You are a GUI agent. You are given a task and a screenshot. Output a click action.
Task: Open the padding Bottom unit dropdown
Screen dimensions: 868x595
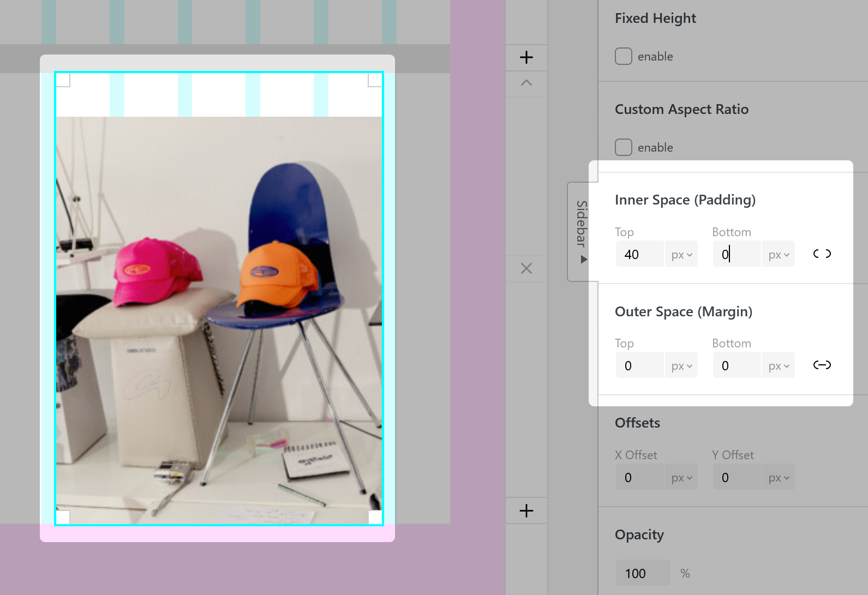[779, 255]
